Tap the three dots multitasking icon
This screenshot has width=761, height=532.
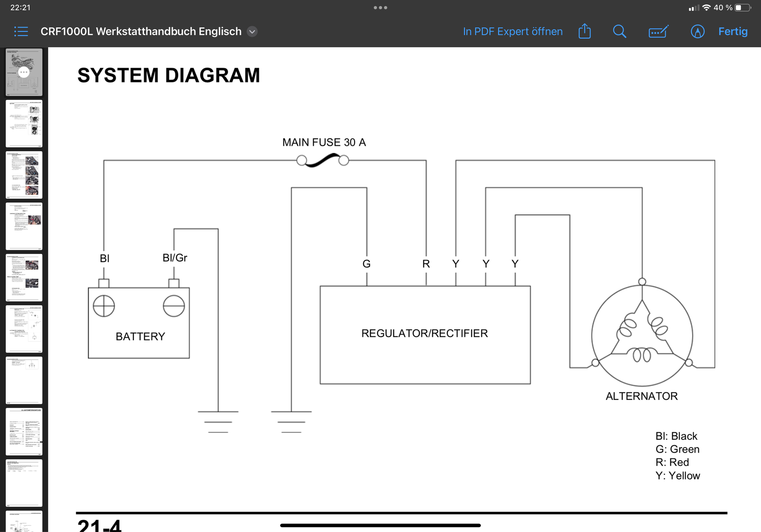[x=380, y=8]
